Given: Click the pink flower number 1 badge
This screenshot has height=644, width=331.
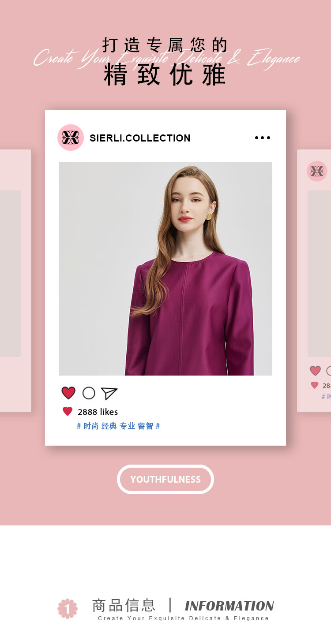Looking at the screenshot, I should 68,608.
